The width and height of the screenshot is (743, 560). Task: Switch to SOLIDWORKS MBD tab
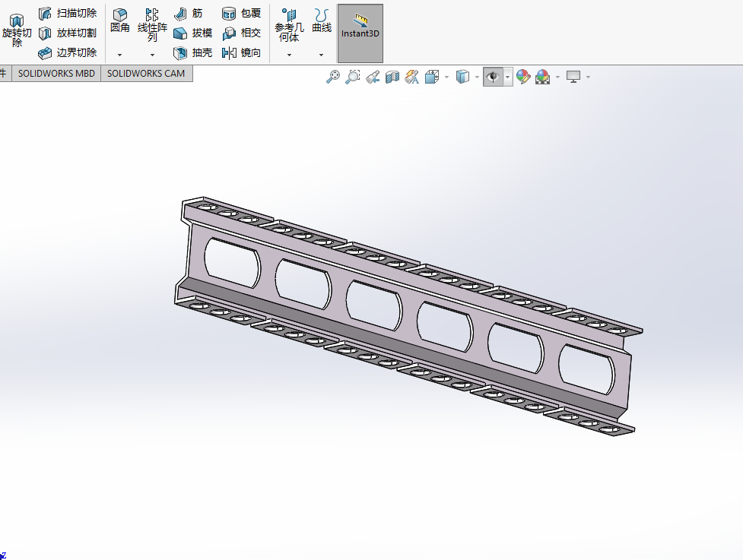[x=56, y=74]
